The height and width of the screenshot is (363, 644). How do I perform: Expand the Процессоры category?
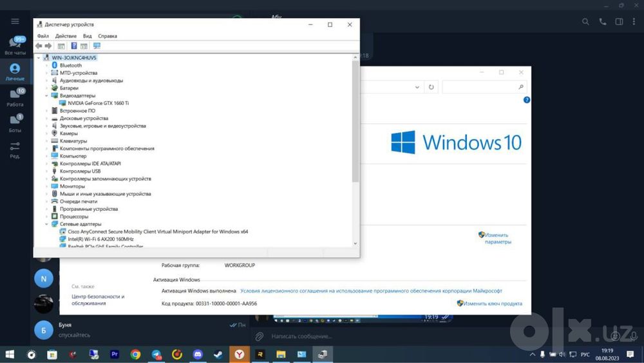(47, 217)
